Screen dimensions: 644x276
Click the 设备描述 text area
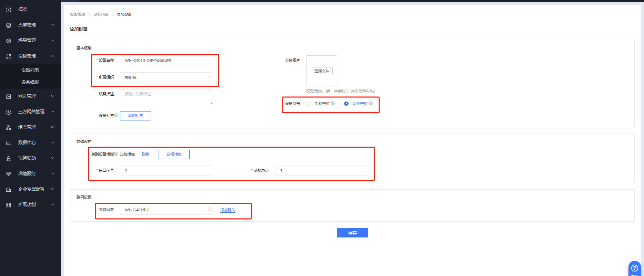coord(167,97)
